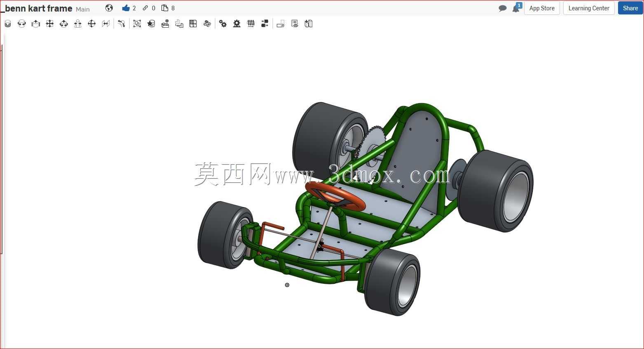Select the Mate connector tool
644x349 pixels.
122,24
